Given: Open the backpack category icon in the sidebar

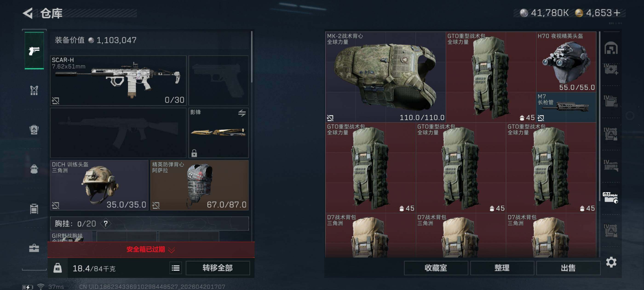Looking at the screenshot, I should pyautogui.click(x=34, y=169).
